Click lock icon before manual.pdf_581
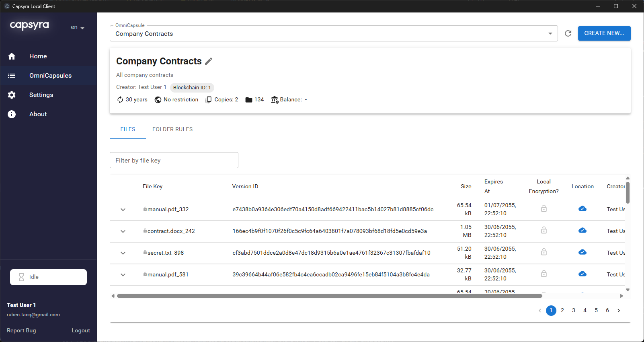Viewport: 644px width, 342px height. click(145, 274)
